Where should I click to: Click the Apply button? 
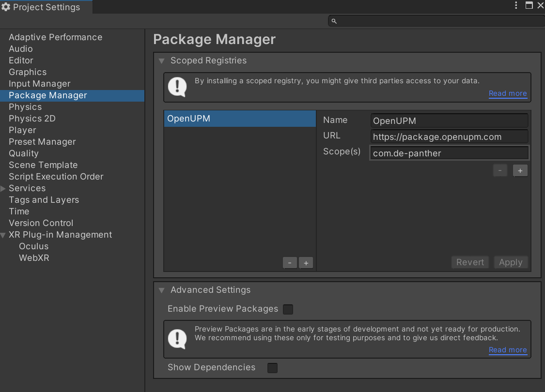[511, 262]
